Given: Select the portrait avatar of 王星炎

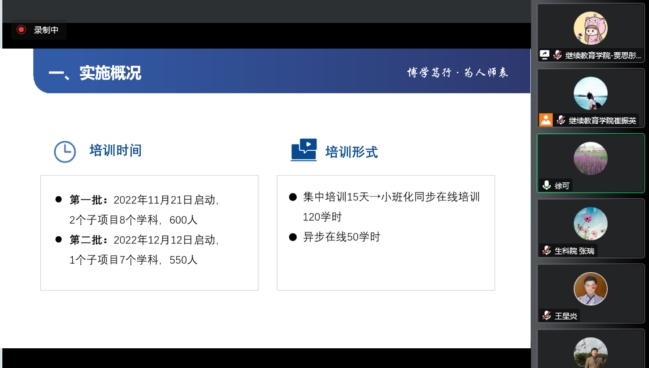Looking at the screenshot, I should (x=591, y=289).
